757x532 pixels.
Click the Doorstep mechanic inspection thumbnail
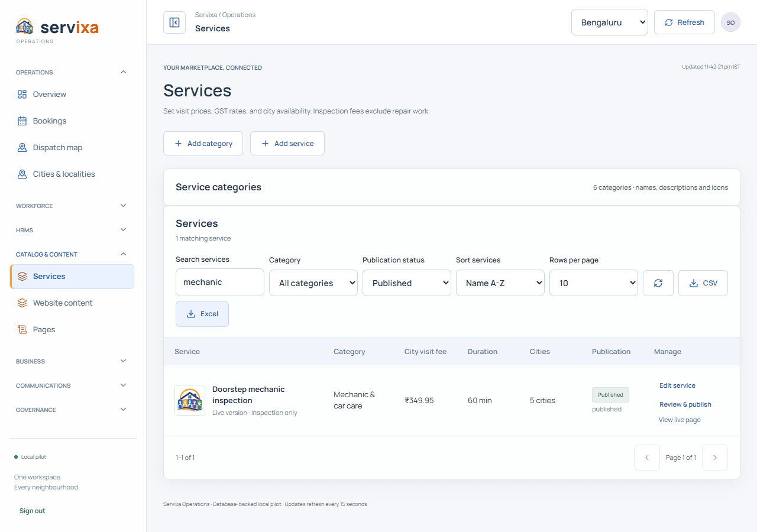click(x=190, y=400)
